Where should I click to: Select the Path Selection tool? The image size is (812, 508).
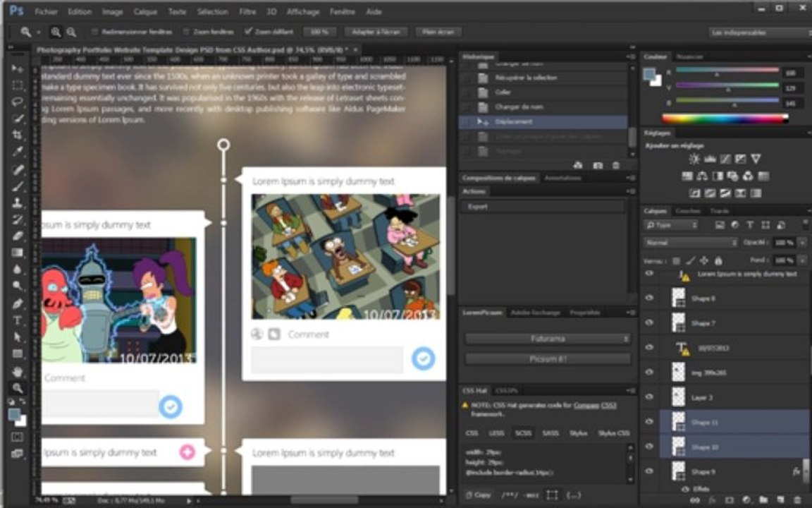[17, 337]
